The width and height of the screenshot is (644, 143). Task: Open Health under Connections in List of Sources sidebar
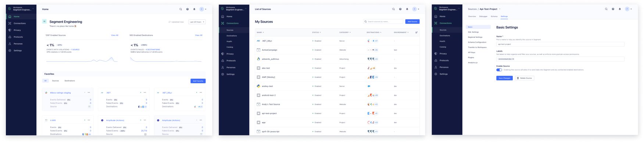click(x=229, y=41)
